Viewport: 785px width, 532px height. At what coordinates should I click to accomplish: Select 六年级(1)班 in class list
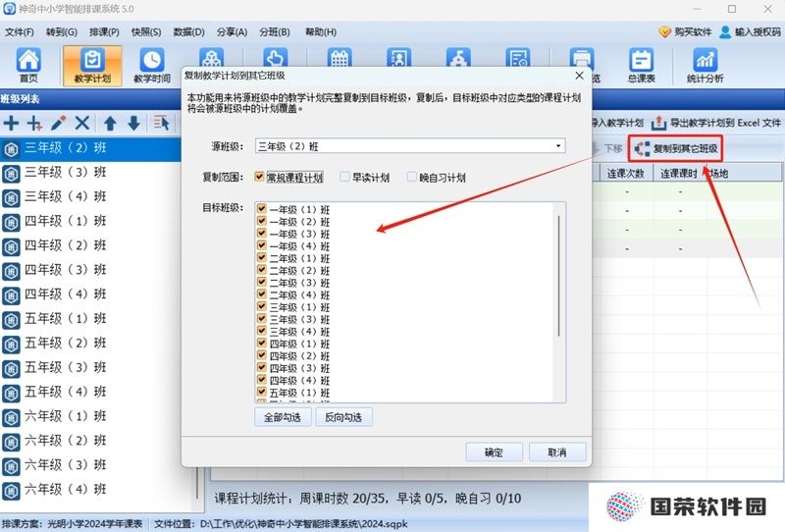(x=90, y=416)
